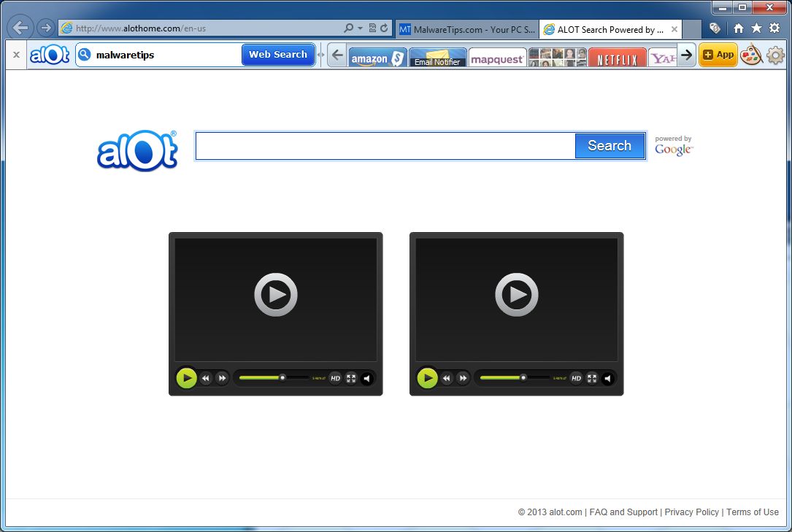
Task: Toggle HD on the left player
Action: click(x=335, y=378)
